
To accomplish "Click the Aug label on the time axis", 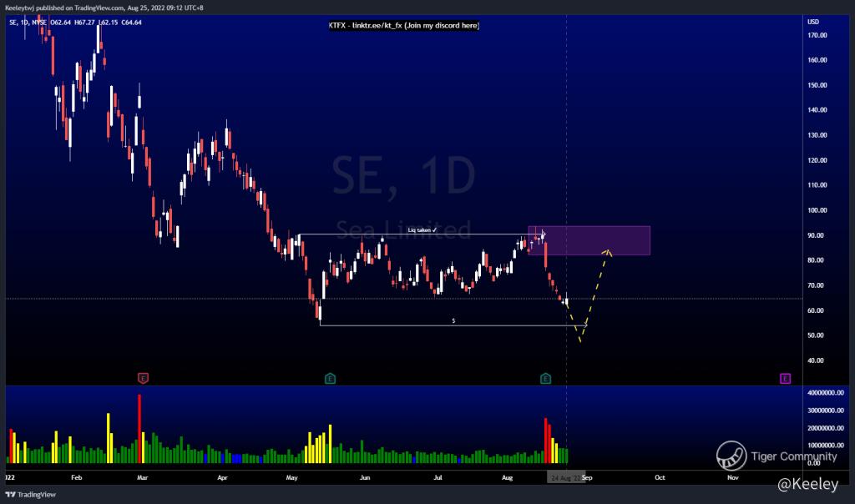I will (507, 478).
